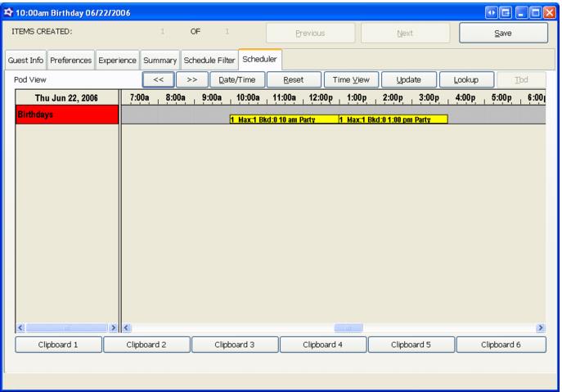This screenshot has width=562, height=392.
Task: Open the Guest Info tab
Action: [25, 61]
